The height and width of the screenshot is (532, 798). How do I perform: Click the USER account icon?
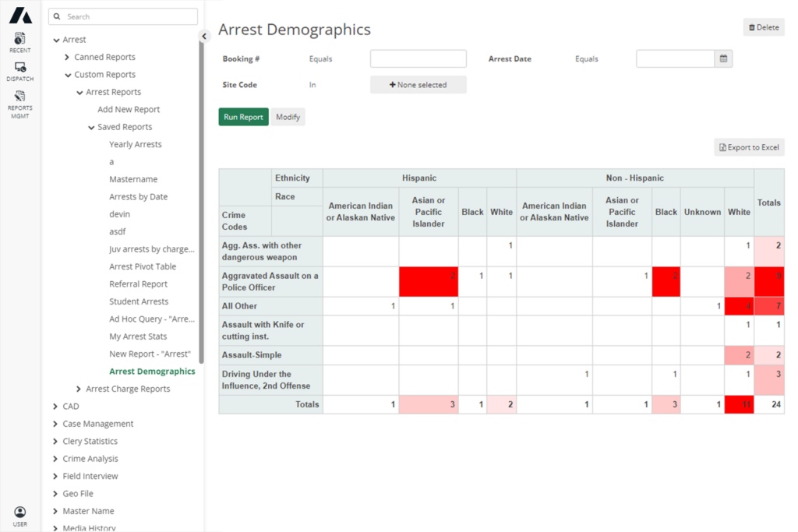click(x=19, y=513)
